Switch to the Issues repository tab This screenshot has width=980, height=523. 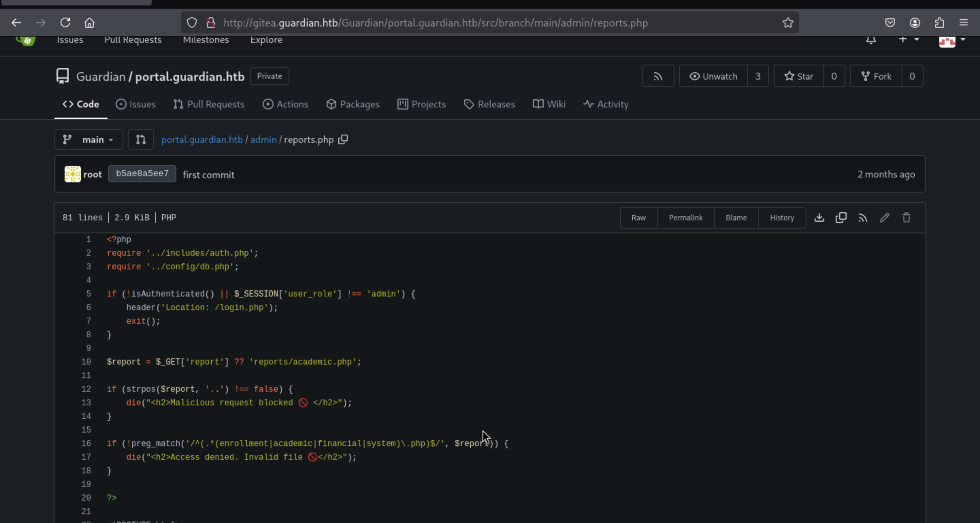pos(136,104)
